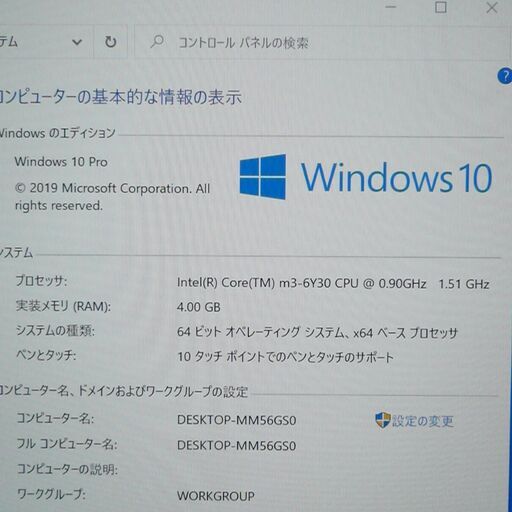Select the WORKGROUP value
512x512 pixels.
[x=216, y=496]
